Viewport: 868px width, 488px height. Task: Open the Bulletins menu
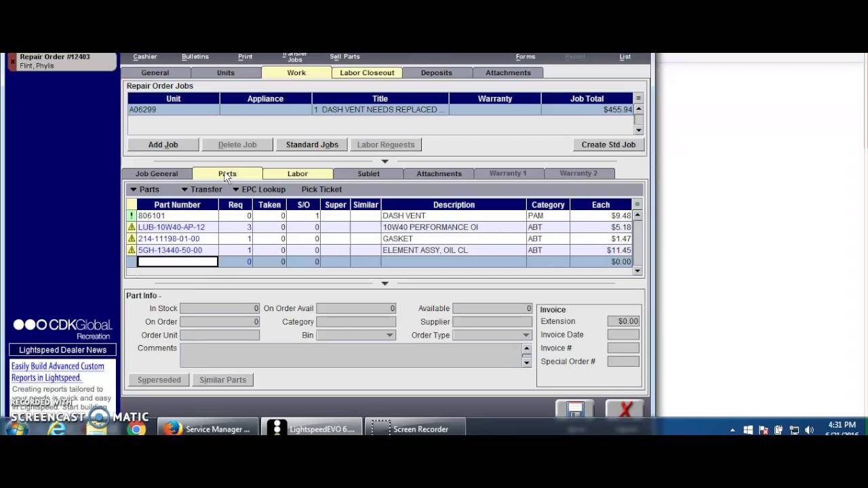(195, 57)
